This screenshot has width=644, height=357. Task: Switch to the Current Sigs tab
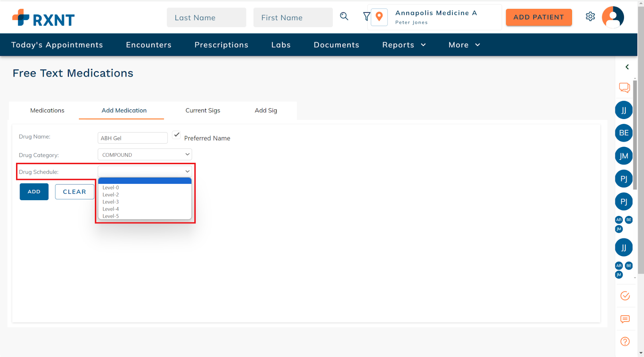point(202,111)
